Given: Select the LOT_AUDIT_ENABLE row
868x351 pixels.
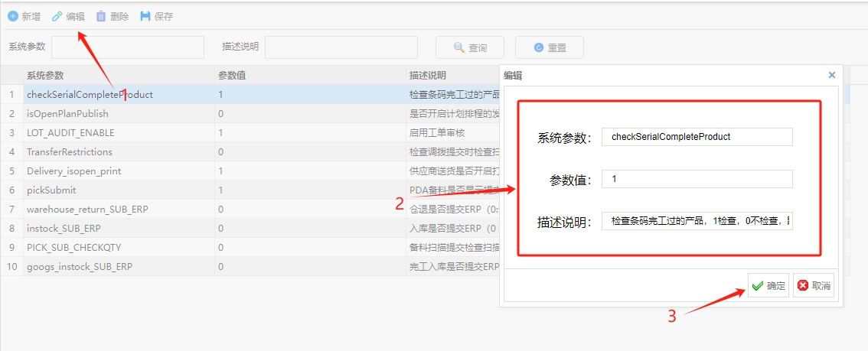Looking at the screenshot, I should (x=70, y=133).
